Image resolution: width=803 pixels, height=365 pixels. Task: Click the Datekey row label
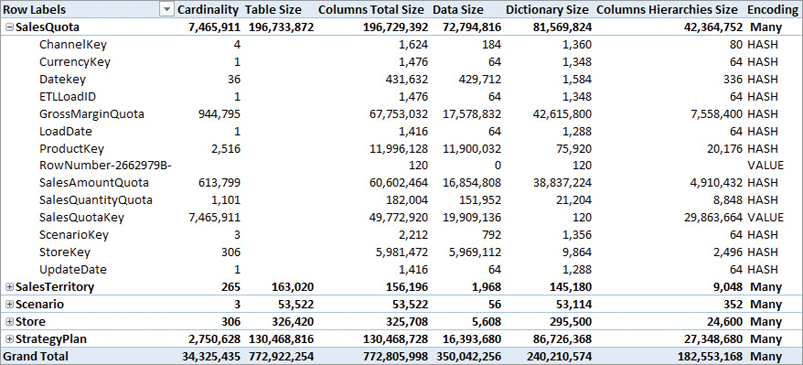pyautogui.click(x=62, y=79)
